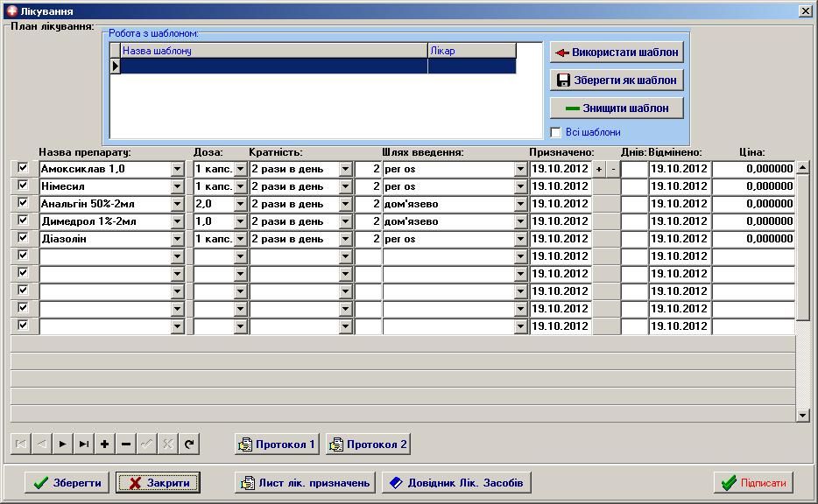Image resolution: width=818 pixels, height=504 pixels.
Task: Toggle checkbox for Димедрол 1%-2мл row
Action: [x=23, y=220]
